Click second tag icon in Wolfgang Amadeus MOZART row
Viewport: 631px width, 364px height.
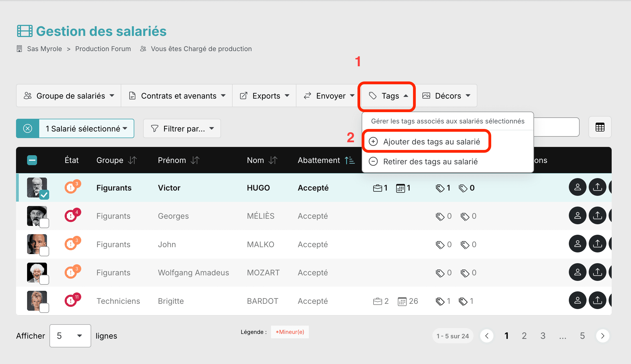tap(465, 273)
